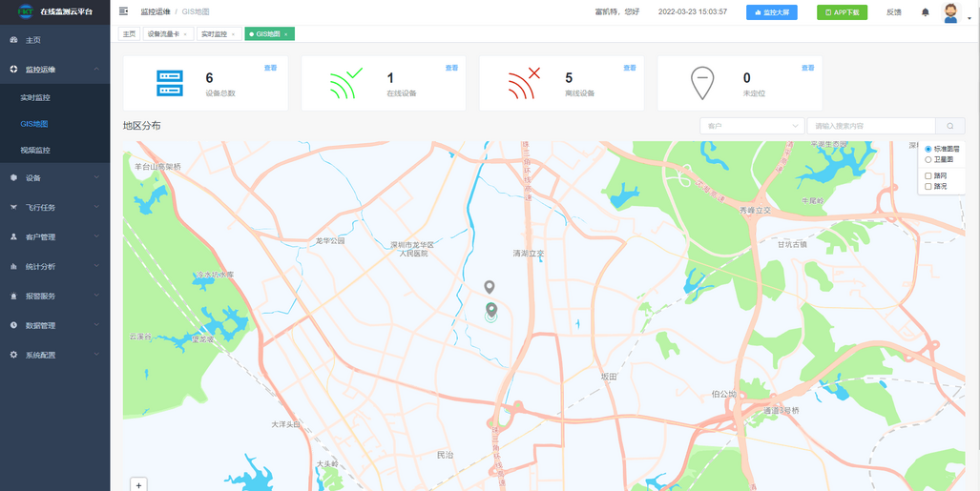
Task: Expand the 系统配置 sidebar menu
Action: click(x=54, y=355)
